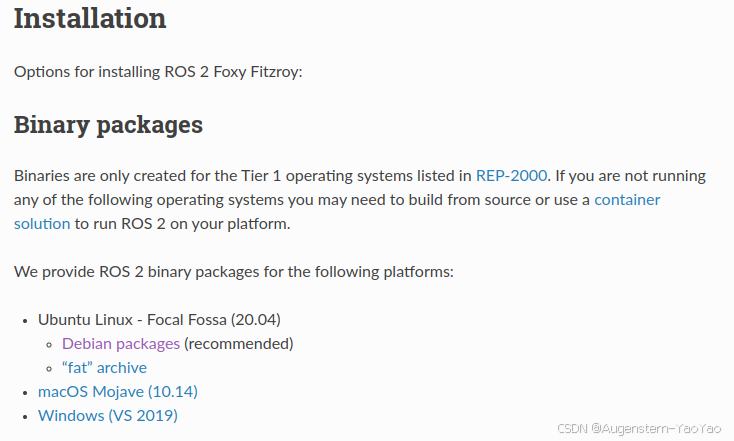
Task: Click the bullet before Windows (VS 2019)
Action: click(25, 416)
